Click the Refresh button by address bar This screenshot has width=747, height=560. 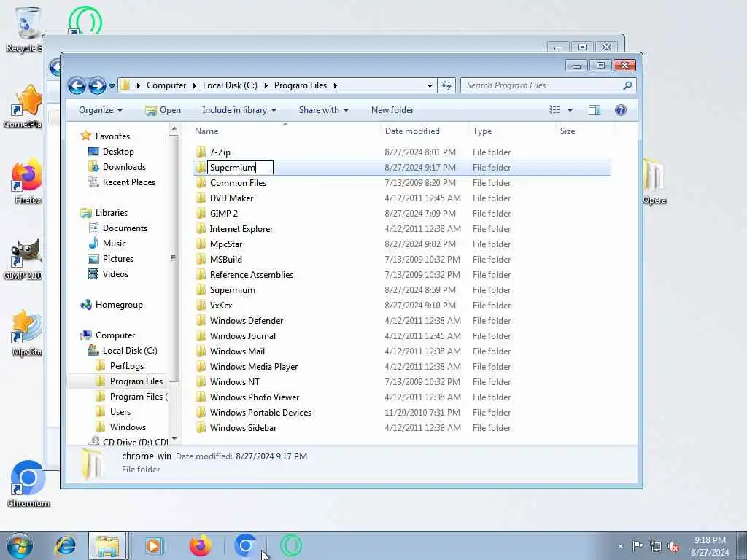446,86
